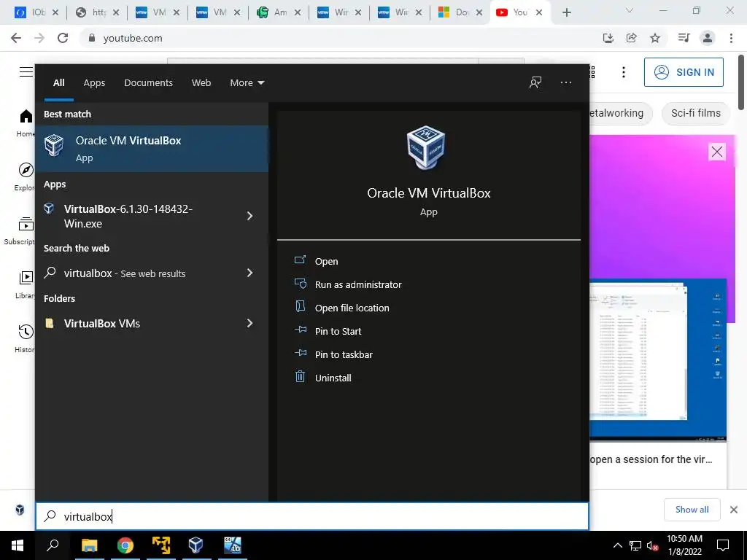Choose Uninstall for VirtualBox

pyautogui.click(x=333, y=378)
